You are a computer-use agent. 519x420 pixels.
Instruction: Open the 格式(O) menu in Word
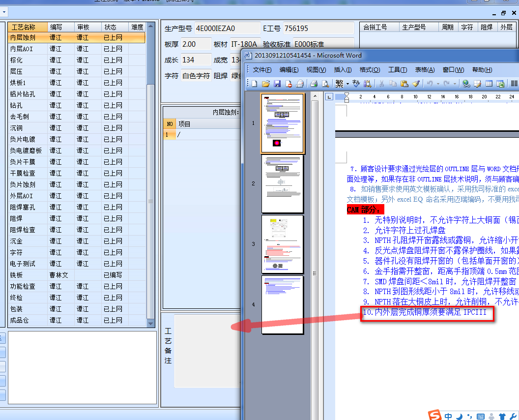370,70
